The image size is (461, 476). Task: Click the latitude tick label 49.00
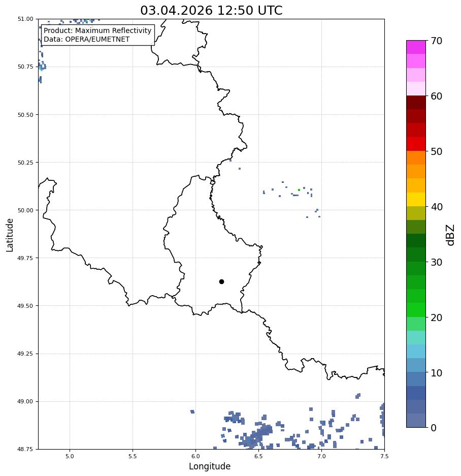pos(25,401)
